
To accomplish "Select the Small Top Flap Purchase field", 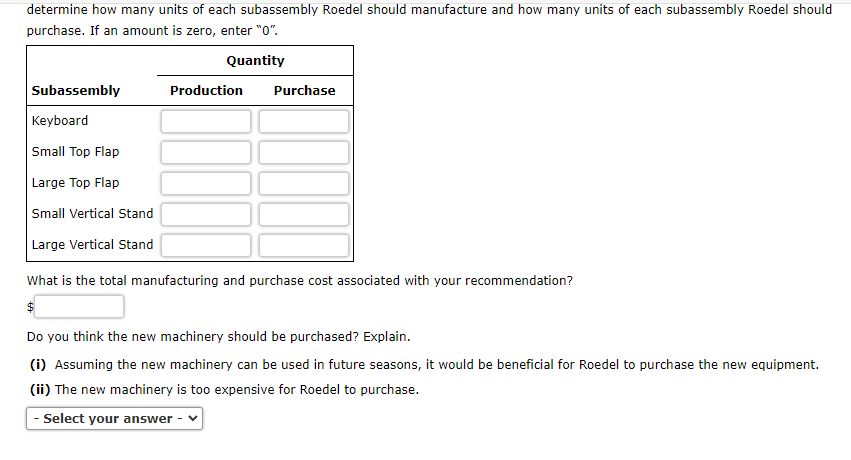I will click(304, 152).
